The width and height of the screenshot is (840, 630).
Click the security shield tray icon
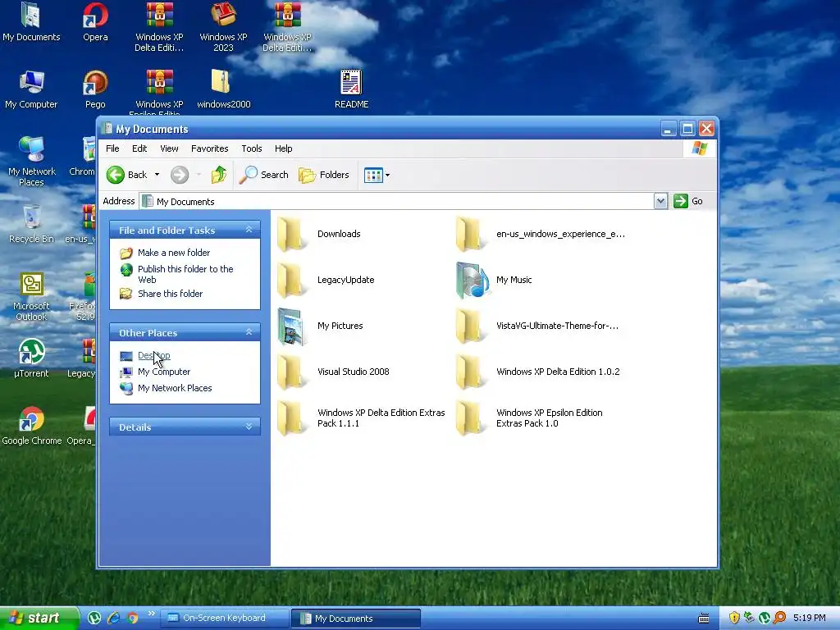tap(734, 618)
